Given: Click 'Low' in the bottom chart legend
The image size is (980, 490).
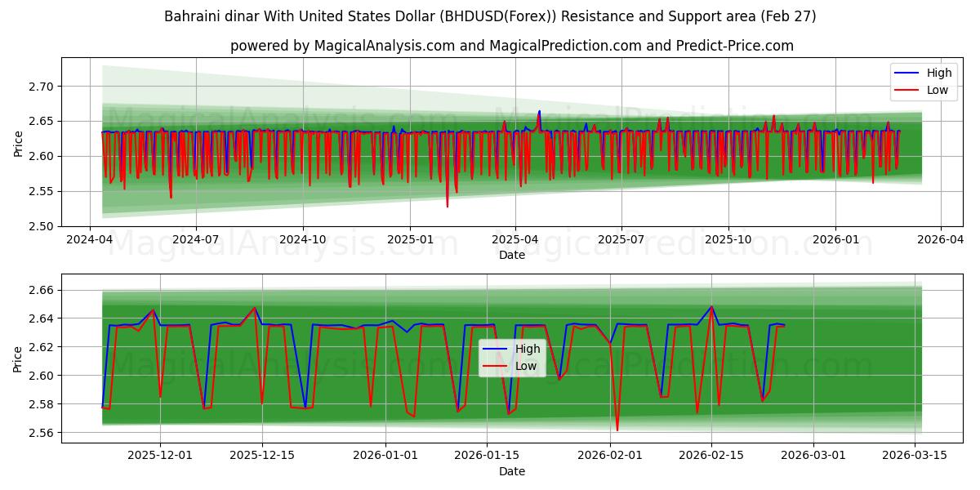Looking at the screenshot, I should click(528, 366).
